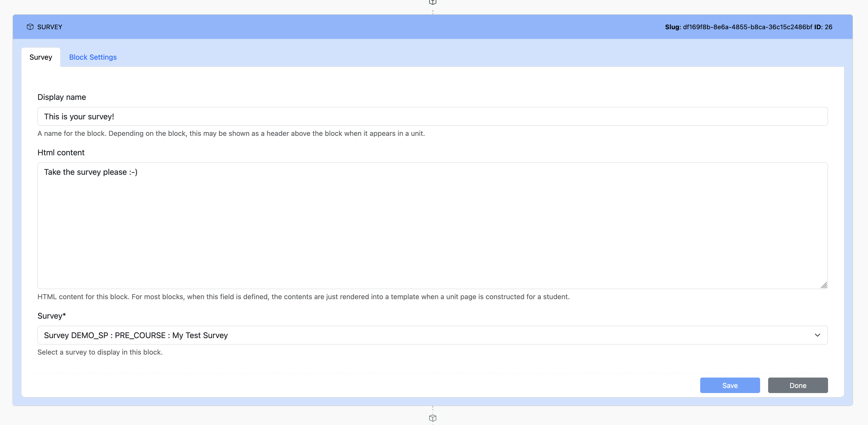Click the 'Select a survey to display' hint
868x425 pixels.
100,352
